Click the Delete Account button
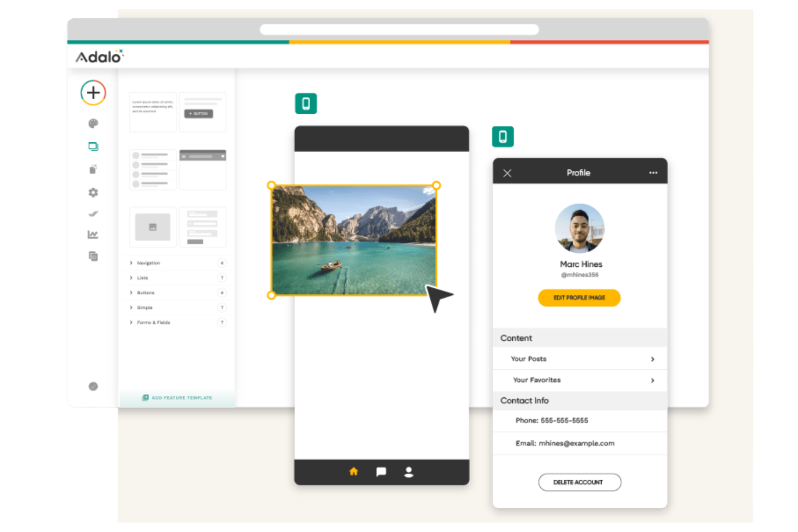798x532 pixels. click(x=579, y=482)
